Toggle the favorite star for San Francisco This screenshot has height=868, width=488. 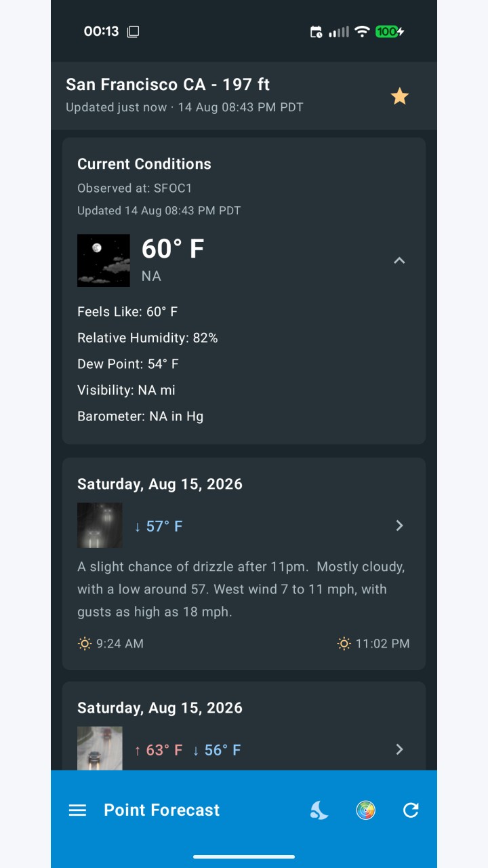400,96
